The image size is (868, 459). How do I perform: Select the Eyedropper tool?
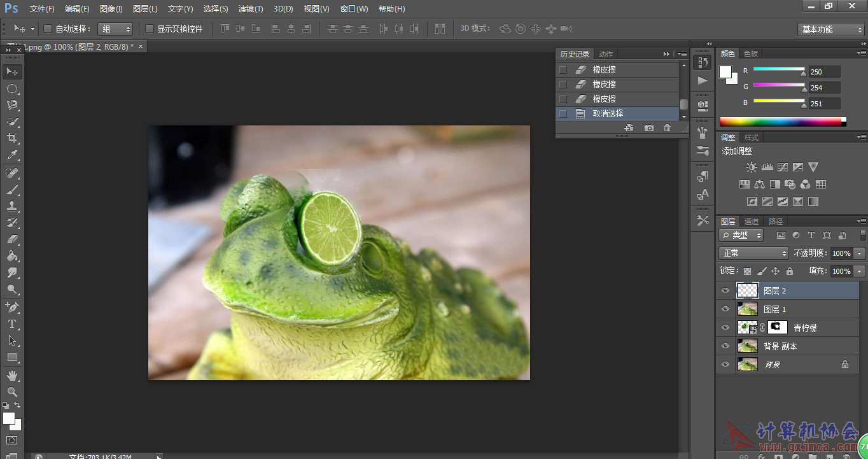pyautogui.click(x=12, y=155)
